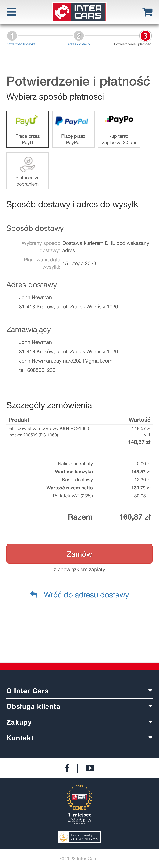The image size is (159, 868).
Task: Expand the 'O Inter Cars' footer section
Action: click(x=79, y=691)
